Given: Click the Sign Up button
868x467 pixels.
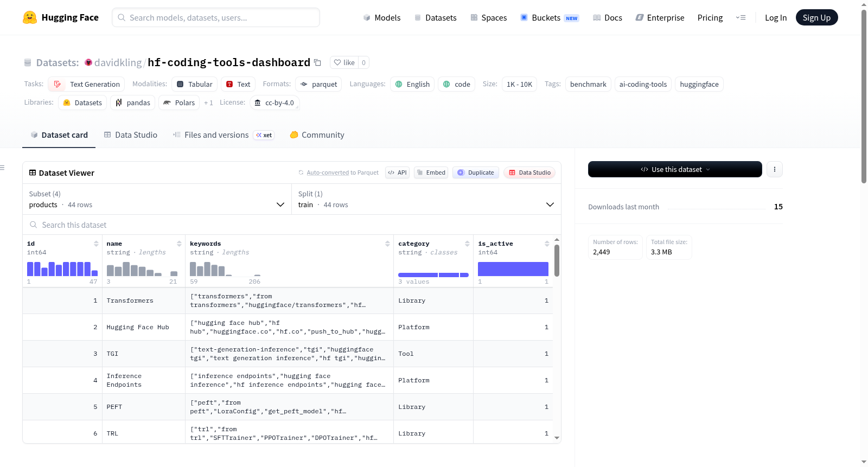Looking at the screenshot, I should point(816,17).
